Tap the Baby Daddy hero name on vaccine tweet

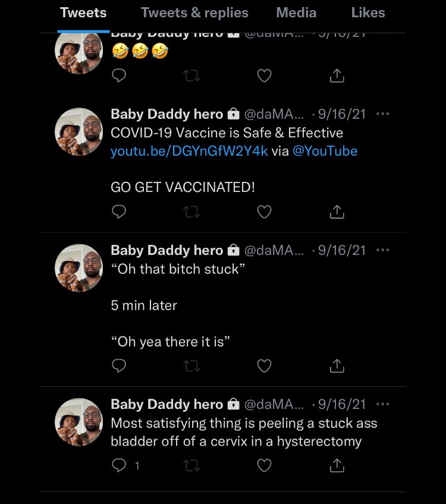(167, 114)
